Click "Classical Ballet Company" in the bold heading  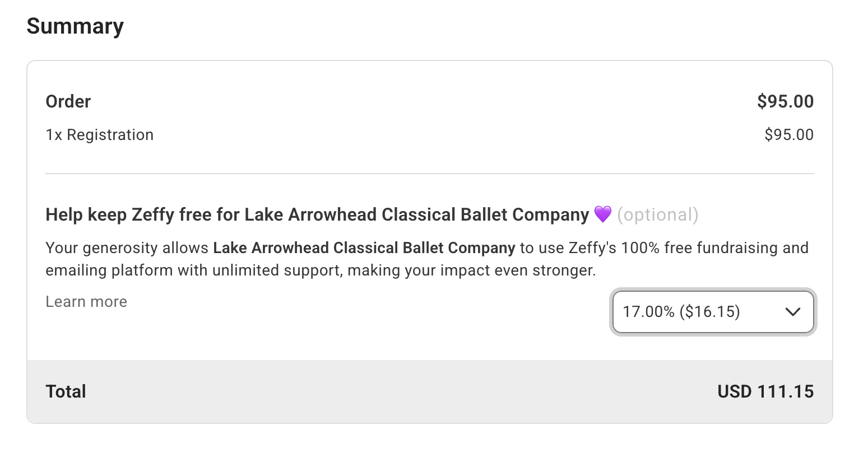pos(485,214)
